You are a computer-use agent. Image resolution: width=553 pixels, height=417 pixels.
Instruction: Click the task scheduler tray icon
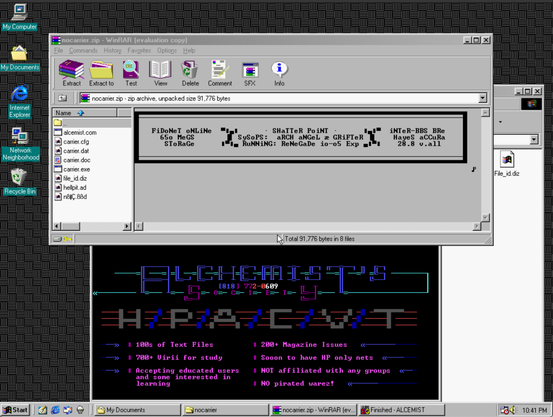click(x=505, y=410)
